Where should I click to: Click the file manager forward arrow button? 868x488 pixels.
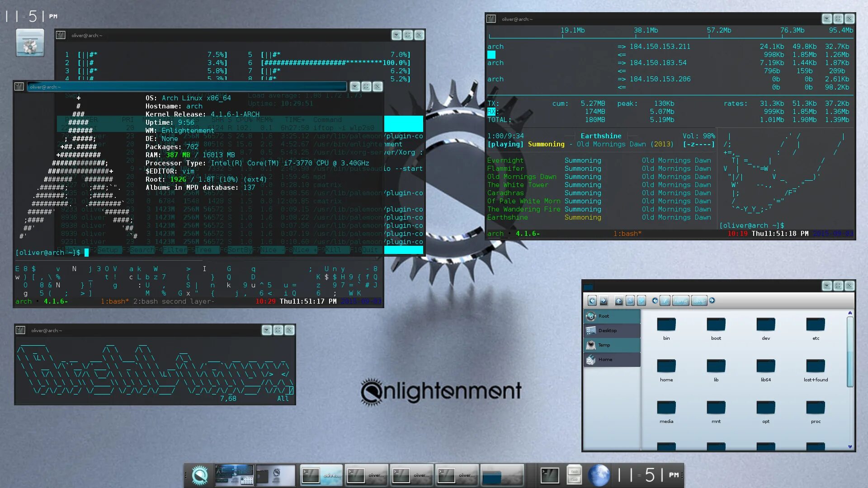[604, 301]
